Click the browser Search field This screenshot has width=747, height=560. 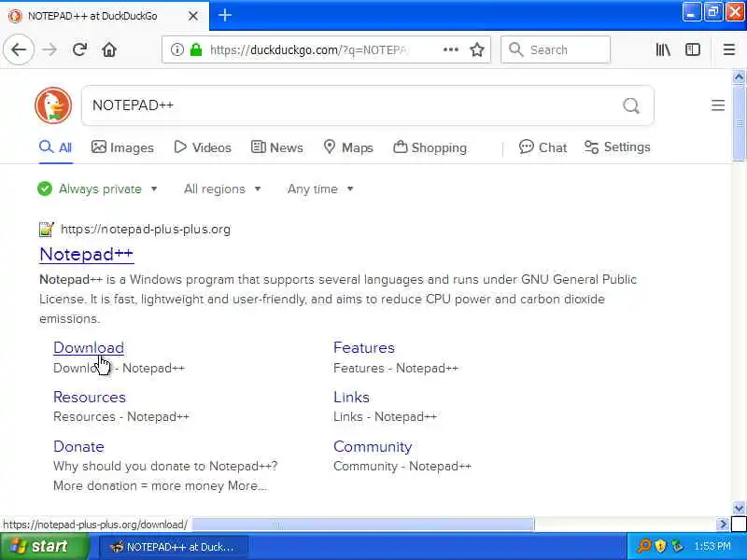pos(556,49)
